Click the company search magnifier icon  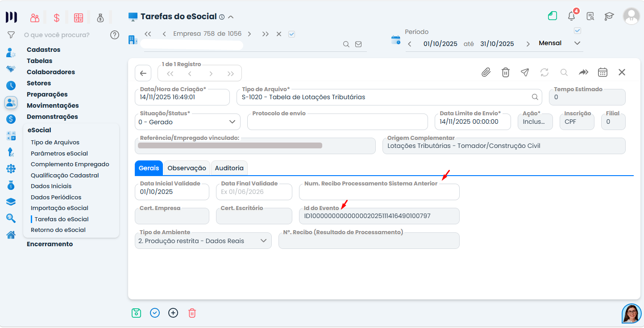[x=346, y=44]
